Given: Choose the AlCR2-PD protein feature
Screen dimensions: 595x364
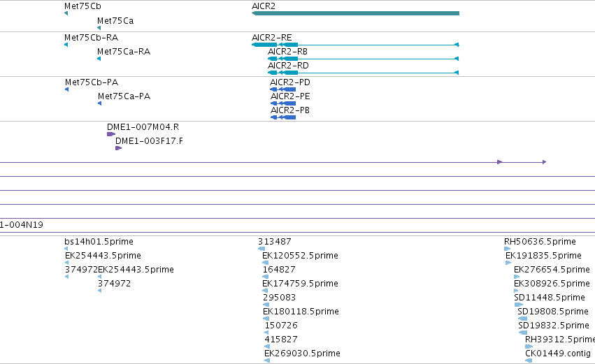Looking at the screenshot, I should [x=282, y=89].
